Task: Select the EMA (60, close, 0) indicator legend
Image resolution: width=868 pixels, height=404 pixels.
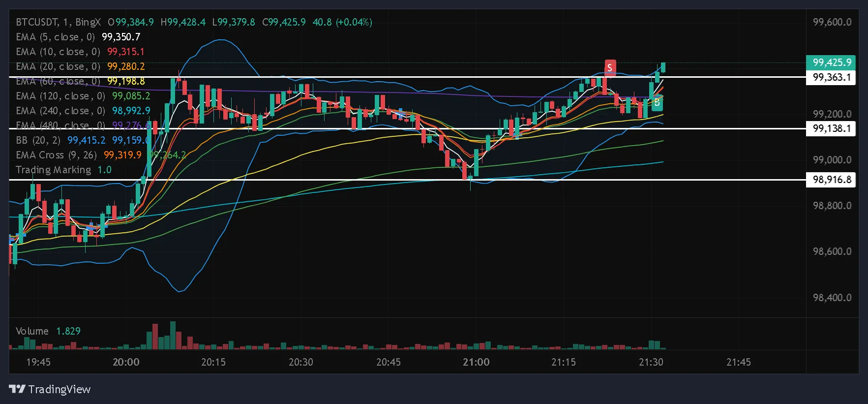Action: click(58, 81)
